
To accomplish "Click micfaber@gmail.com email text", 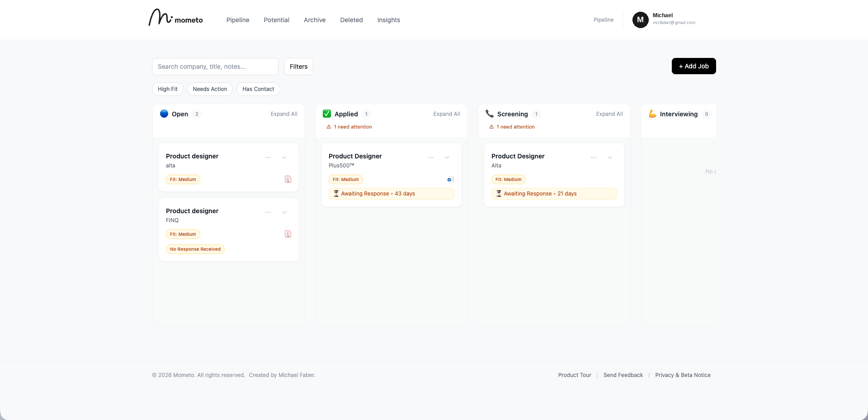I will 674,23.
